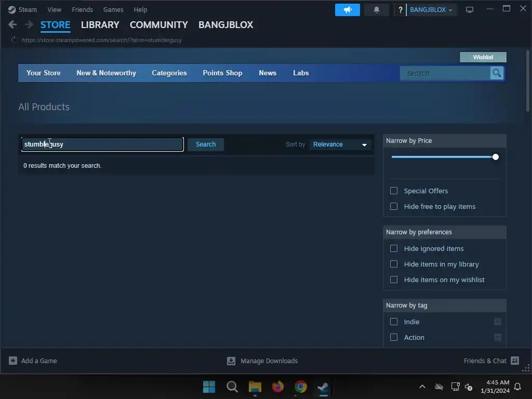Click the price range slider track

[x=445, y=157]
